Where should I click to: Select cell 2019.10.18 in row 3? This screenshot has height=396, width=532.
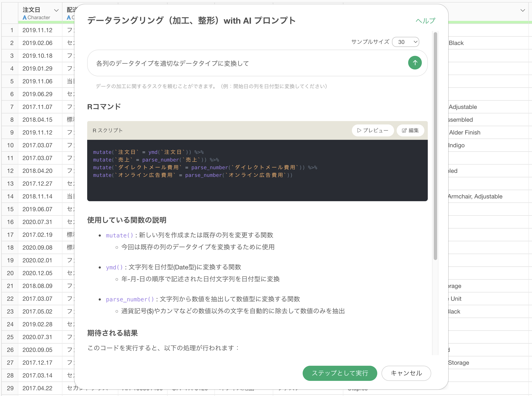[40, 56]
